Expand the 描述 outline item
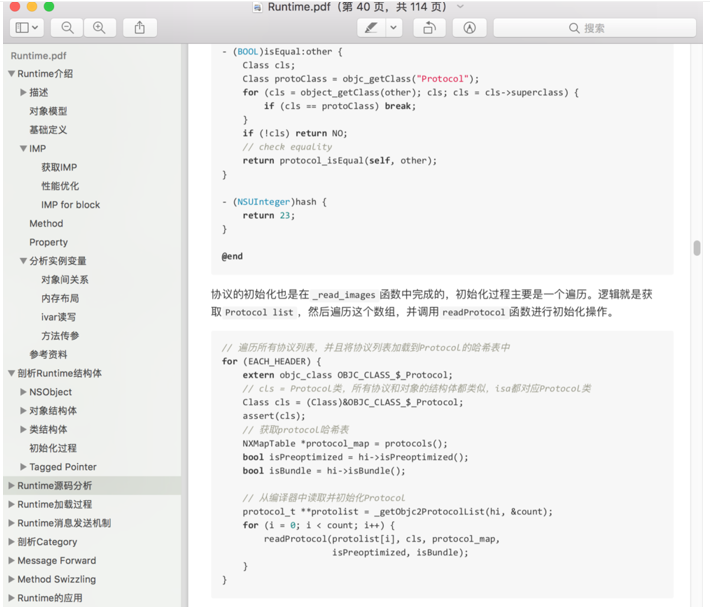The width and height of the screenshot is (710, 607). pos(23,92)
